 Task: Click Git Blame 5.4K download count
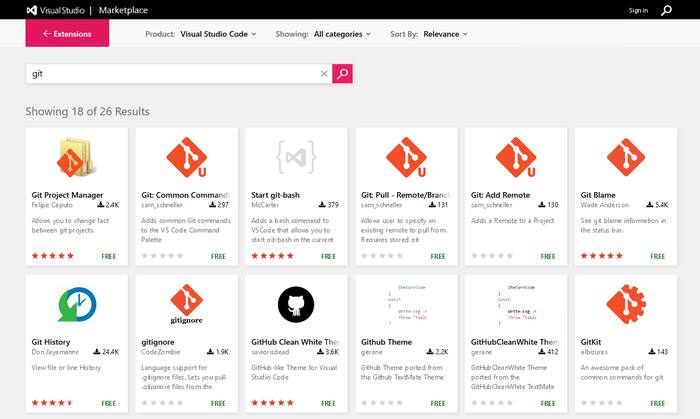pos(657,205)
